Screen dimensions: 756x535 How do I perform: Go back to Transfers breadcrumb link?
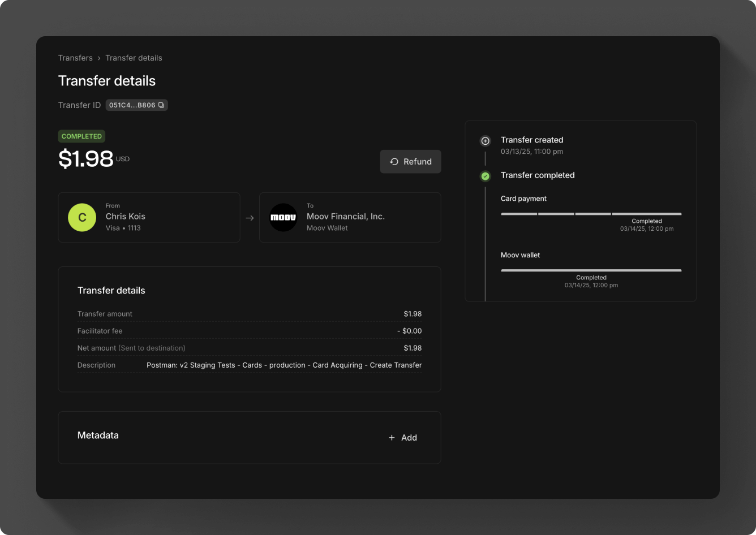click(x=75, y=58)
